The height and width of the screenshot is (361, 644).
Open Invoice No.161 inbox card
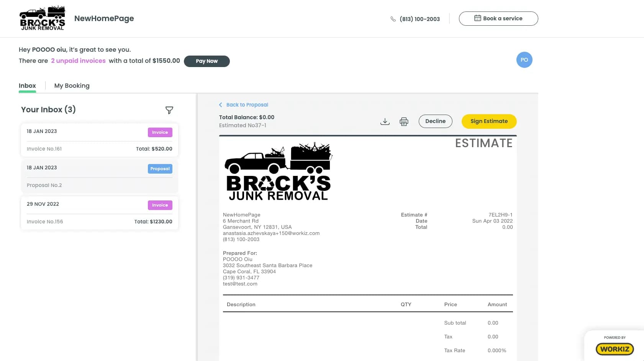tap(100, 140)
